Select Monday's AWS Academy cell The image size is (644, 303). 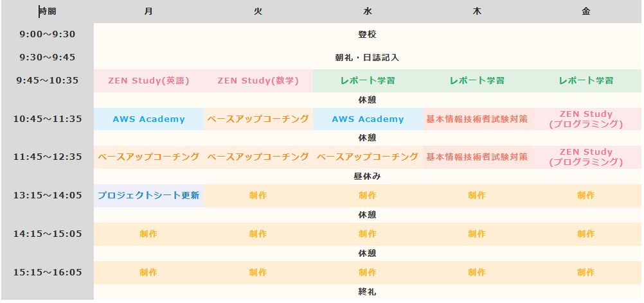tap(148, 119)
